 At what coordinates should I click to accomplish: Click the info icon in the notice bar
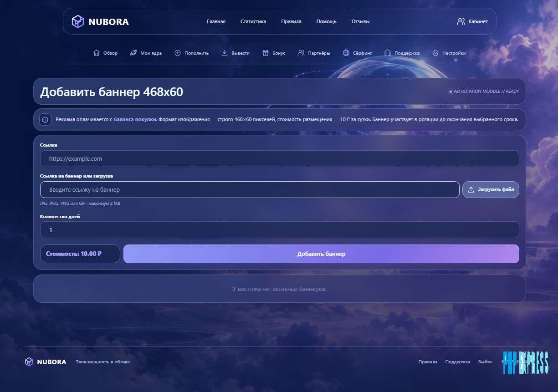[45, 120]
